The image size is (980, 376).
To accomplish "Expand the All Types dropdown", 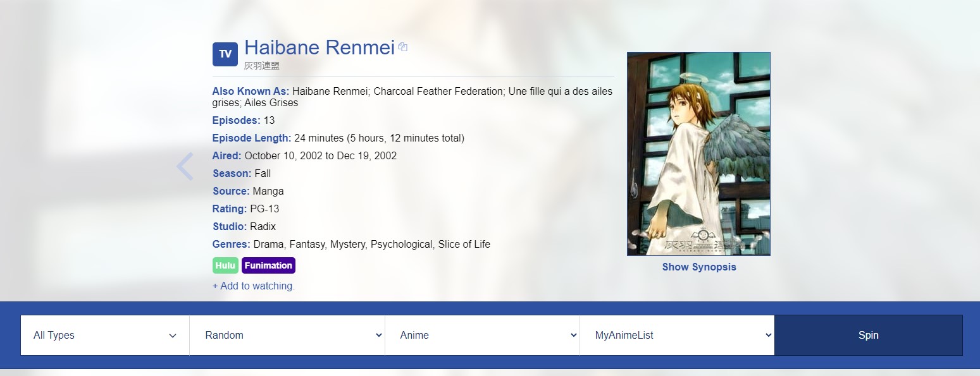I will click(x=105, y=335).
